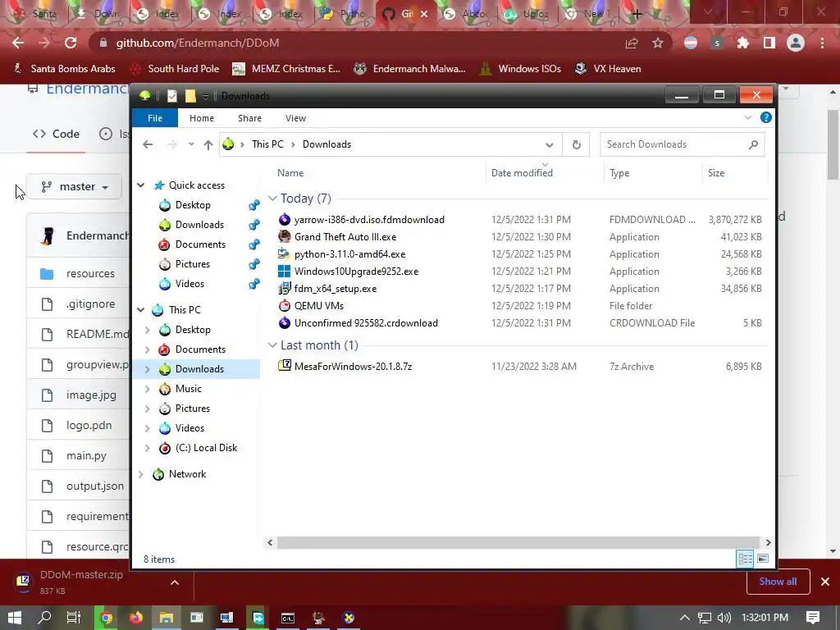Refresh the Downloads folder view
The width and height of the screenshot is (840, 630).
point(577,144)
